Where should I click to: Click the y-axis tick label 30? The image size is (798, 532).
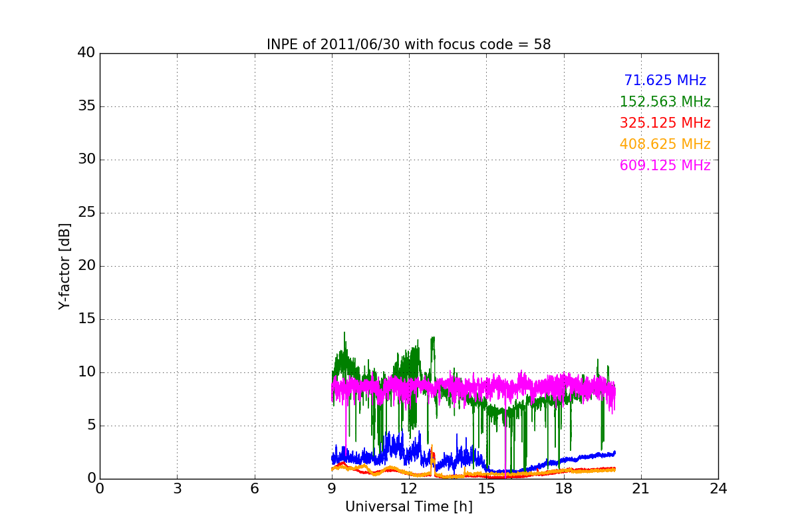click(86, 160)
